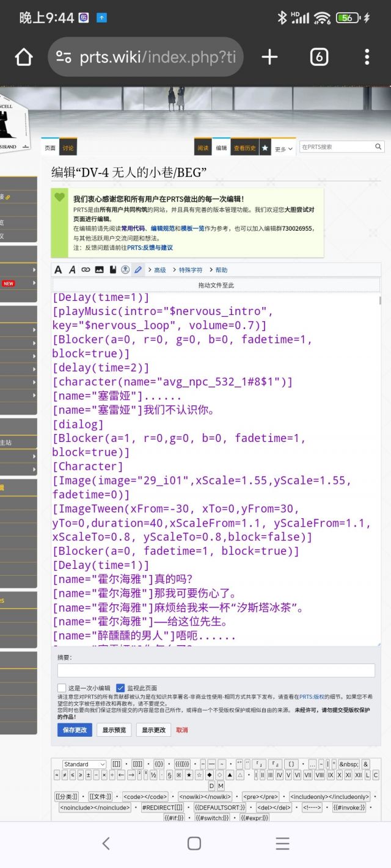Open the browser three-dot menu

tap(367, 57)
